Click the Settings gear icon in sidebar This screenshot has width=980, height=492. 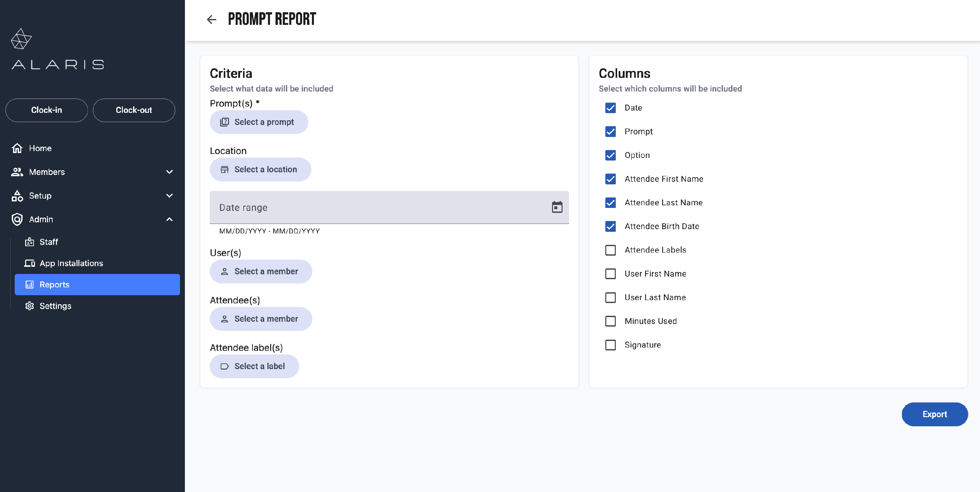30,306
